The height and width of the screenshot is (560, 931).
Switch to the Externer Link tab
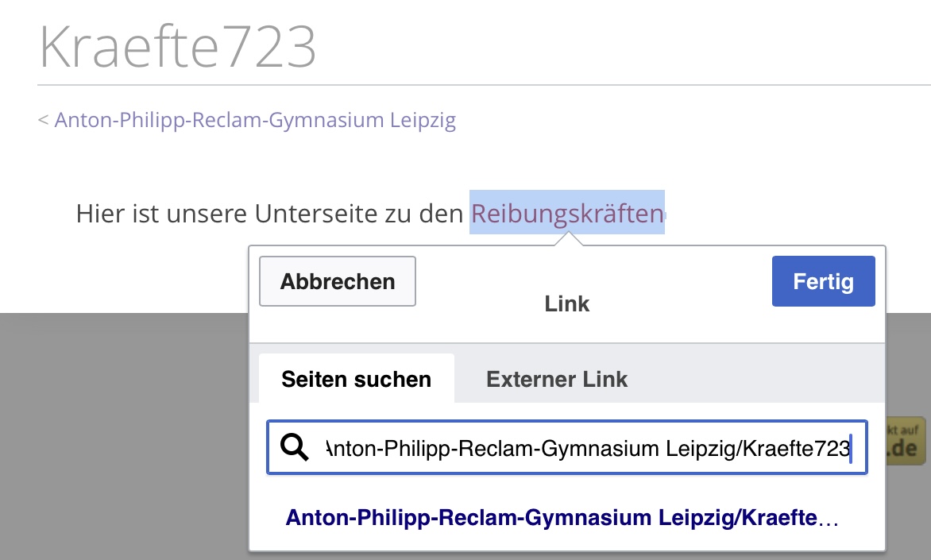click(x=556, y=379)
